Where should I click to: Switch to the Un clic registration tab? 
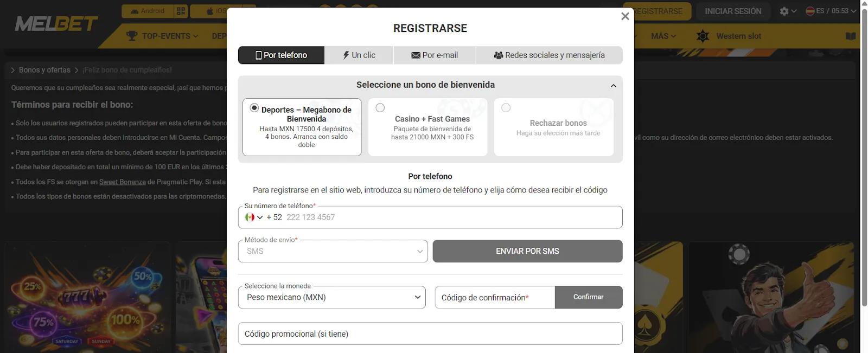[359, 55]
